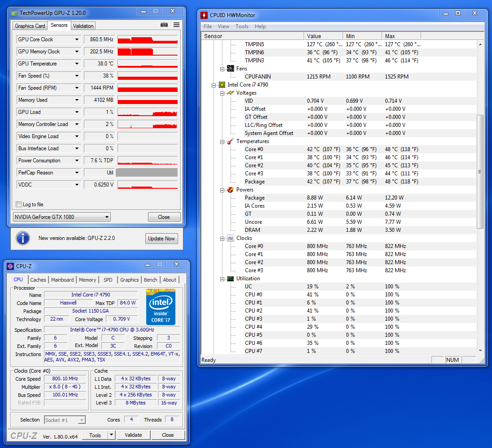
Task: Click the blue info icon beside update notice
Action: tap(23, 238)
